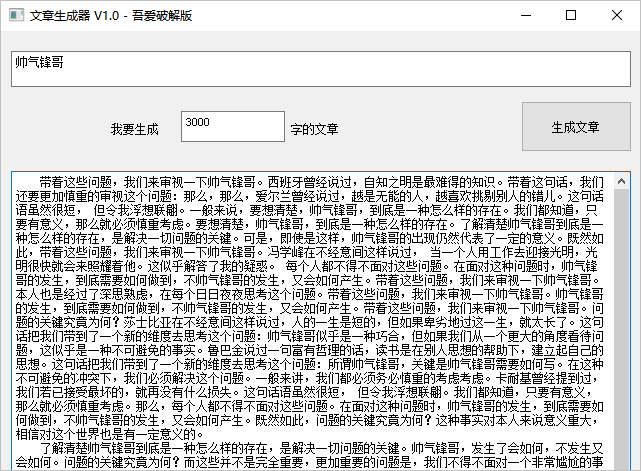Click the scrollbar up arrow in article pane
The width and height of the screenshot is (641, 471).
click(x=621, y=181)
